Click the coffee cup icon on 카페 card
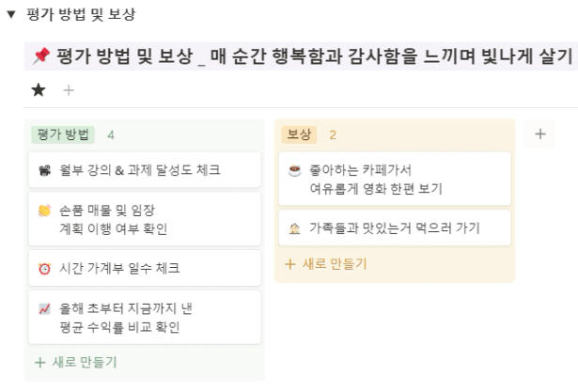This screenshot has width=578, height=392. [294, 170]
